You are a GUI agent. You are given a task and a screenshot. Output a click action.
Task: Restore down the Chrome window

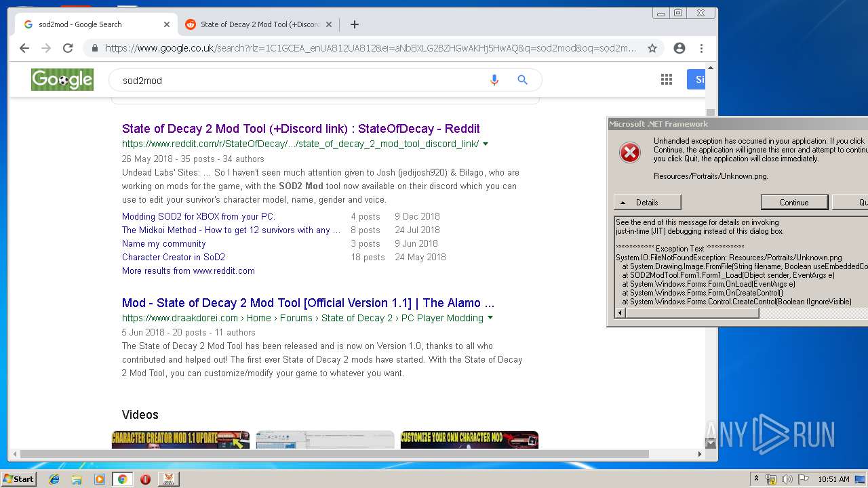(677, 13)
